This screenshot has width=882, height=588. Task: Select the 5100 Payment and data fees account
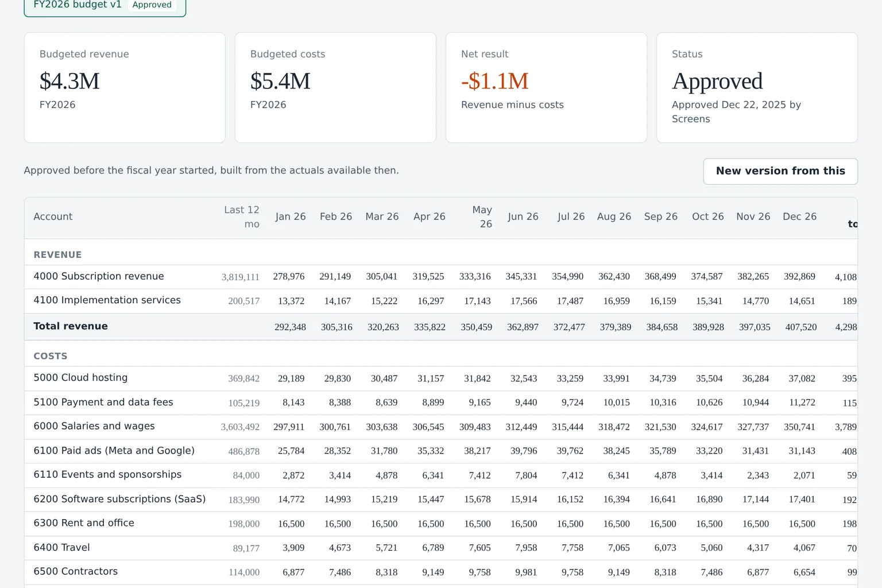pyautogui.click(x=103, y=403)
